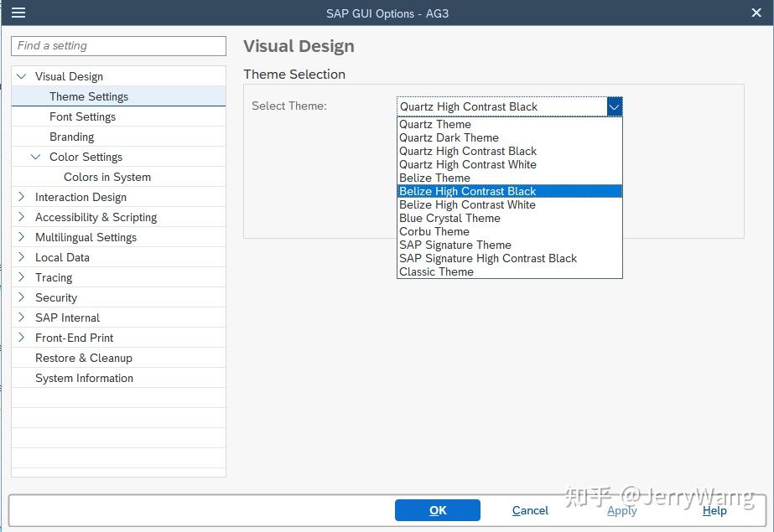Screen dimensions: 774x532
Task: Select the Color Settings tree label
Action: pyautogui.click(x=86, y=157)
